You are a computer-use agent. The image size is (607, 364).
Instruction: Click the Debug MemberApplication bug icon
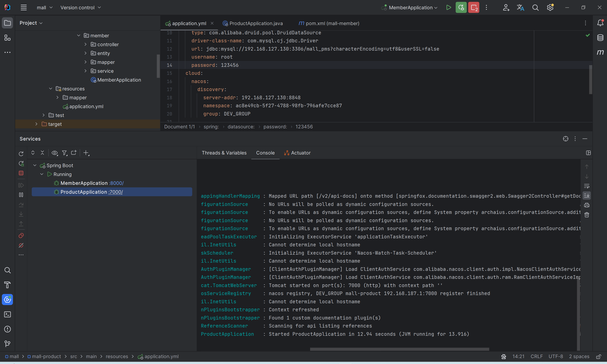461,8
